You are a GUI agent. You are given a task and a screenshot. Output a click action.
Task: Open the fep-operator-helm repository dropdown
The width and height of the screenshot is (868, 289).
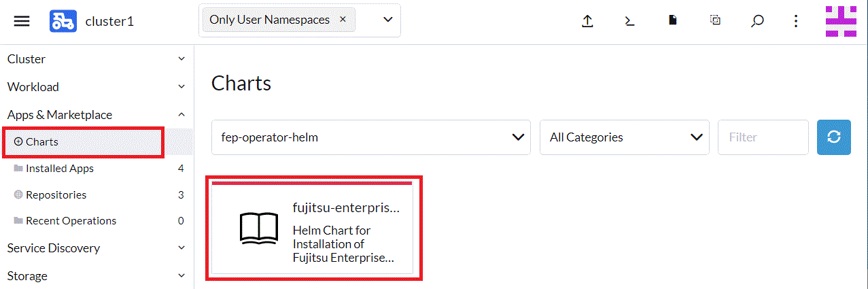click(370, 137)
